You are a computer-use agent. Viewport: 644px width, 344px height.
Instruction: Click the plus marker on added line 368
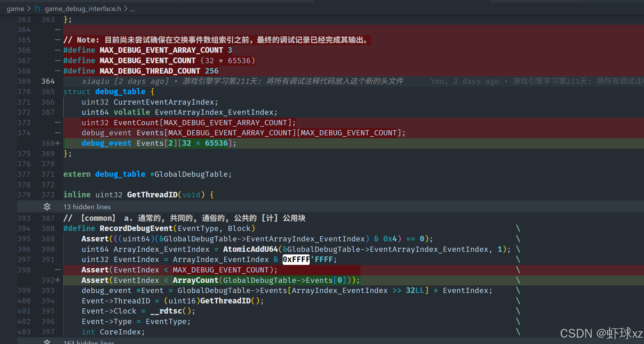pos(57,143)
